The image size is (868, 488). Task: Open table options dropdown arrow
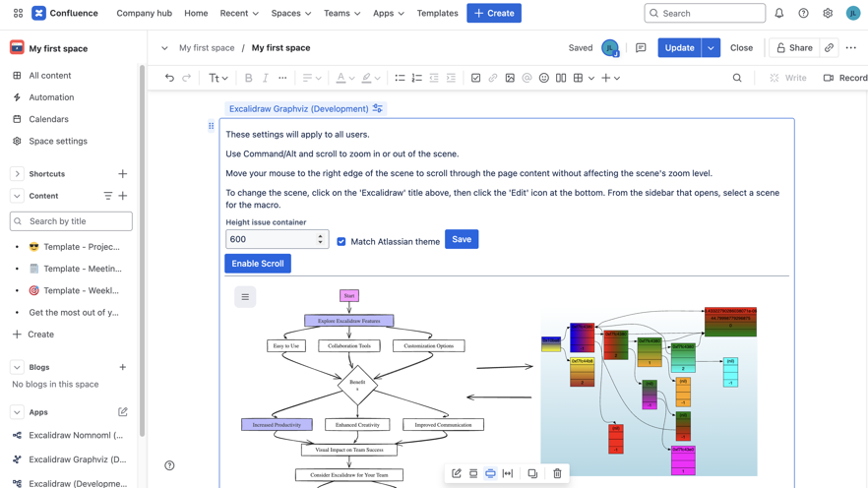(591, 78)
